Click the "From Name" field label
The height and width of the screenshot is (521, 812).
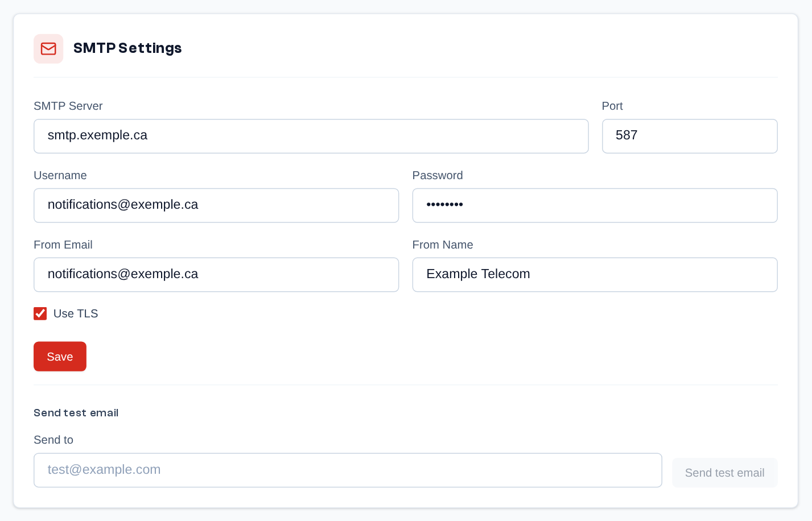click(x=443, y=245)
